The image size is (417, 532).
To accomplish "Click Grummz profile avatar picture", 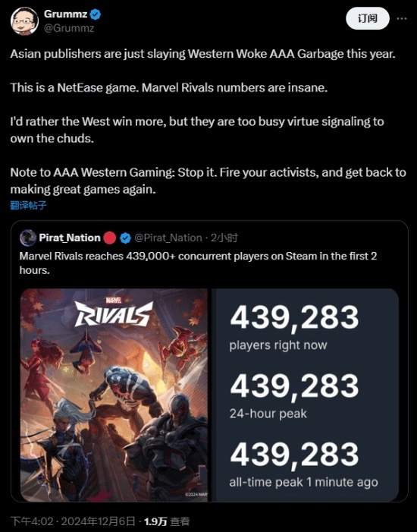I will click(x=24, y=20).
